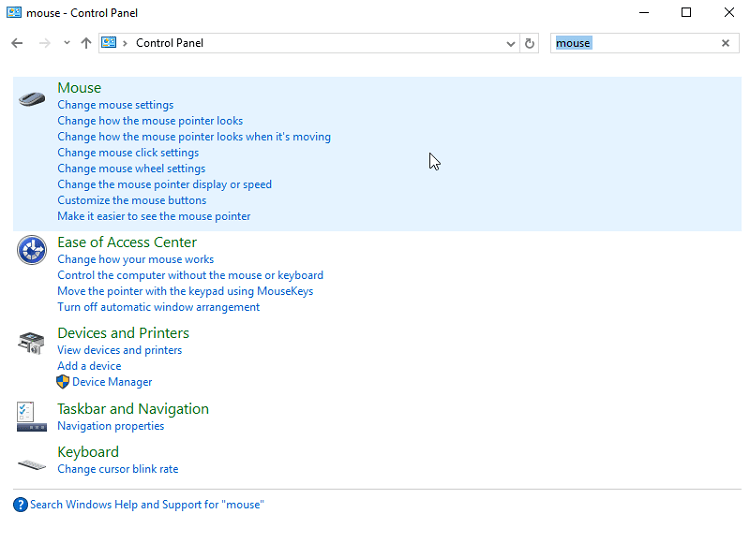Open Change mouse wheel settings
The width and height of the screenshot is (750, 543).
point(131,168)
